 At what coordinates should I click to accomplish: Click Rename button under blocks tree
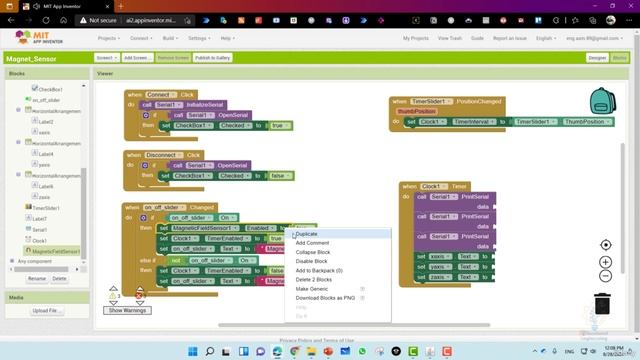click(37, 278)
